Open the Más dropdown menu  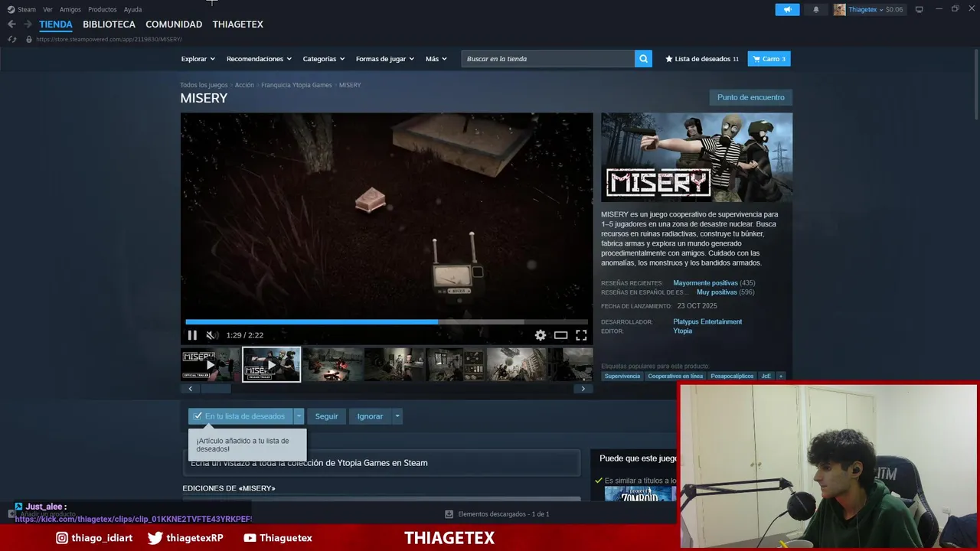[436, 59]
